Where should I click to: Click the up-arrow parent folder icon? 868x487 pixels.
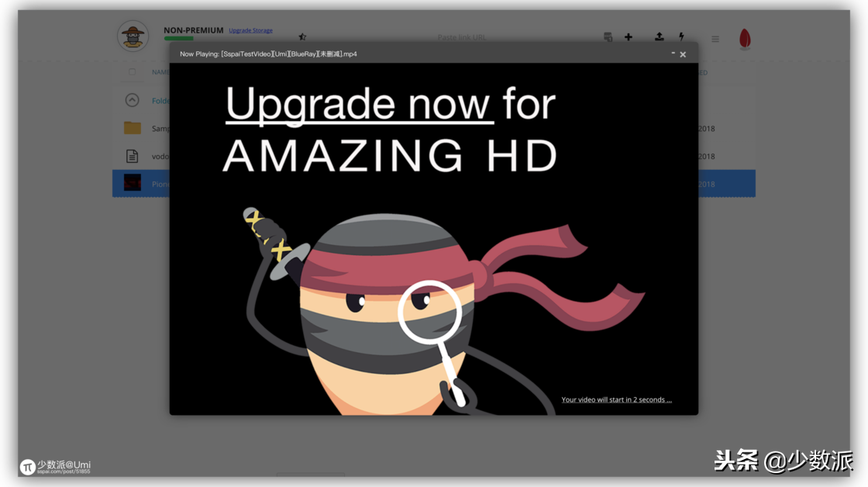point(132,100)
